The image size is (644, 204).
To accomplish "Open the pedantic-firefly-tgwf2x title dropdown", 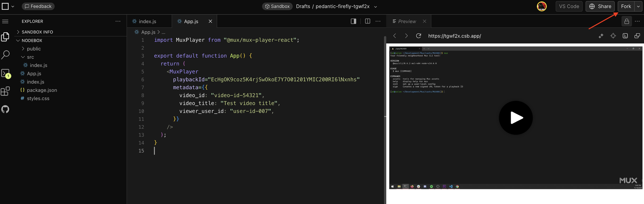I will click(375, 7).
